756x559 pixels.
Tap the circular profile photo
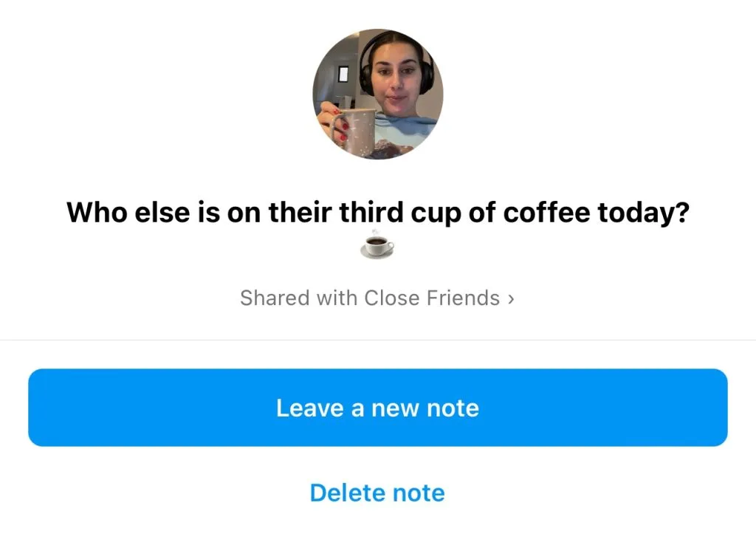377,94
